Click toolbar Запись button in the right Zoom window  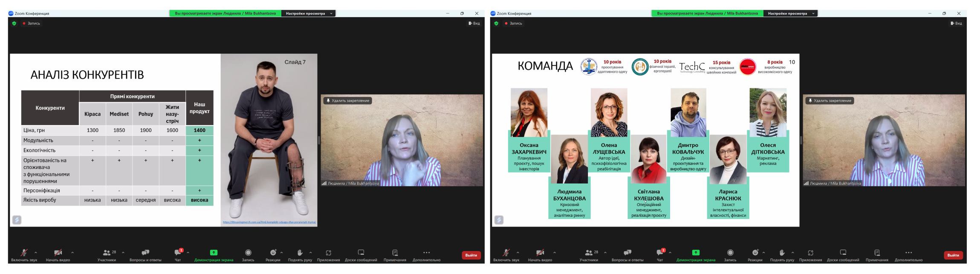coord(730,254)
